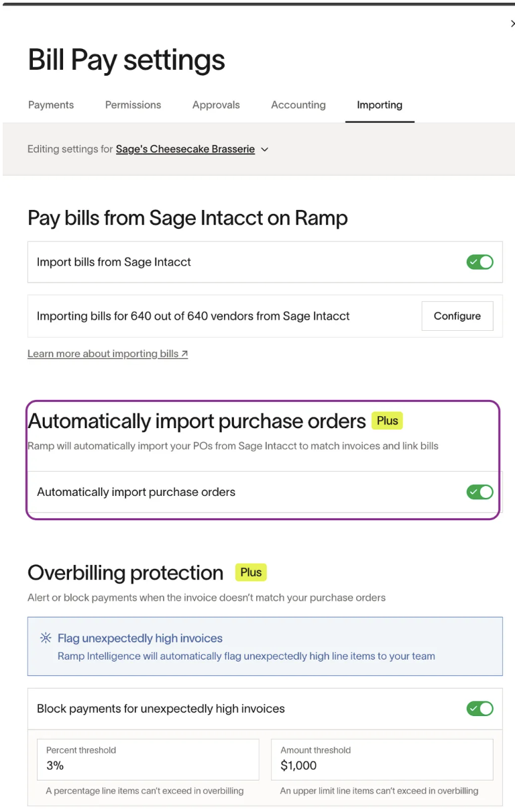Click the Flag unexpectedly high invoices banner
This screenshot has height=812, width=515.
click(265, 646)
